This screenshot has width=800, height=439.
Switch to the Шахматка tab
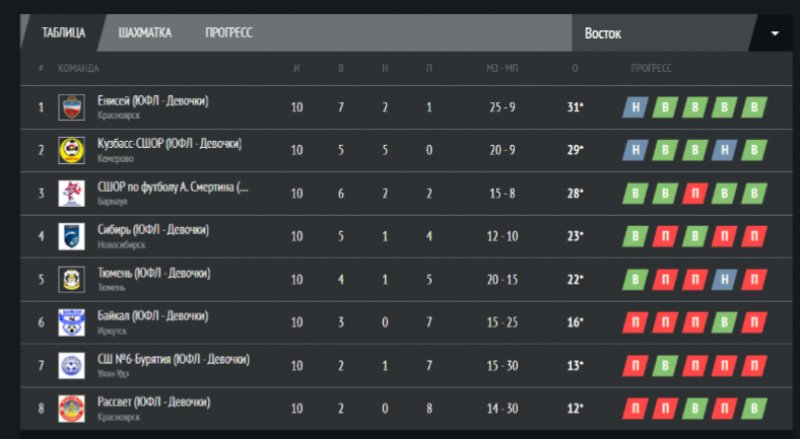pyautogui.click(x=145, y=33)
